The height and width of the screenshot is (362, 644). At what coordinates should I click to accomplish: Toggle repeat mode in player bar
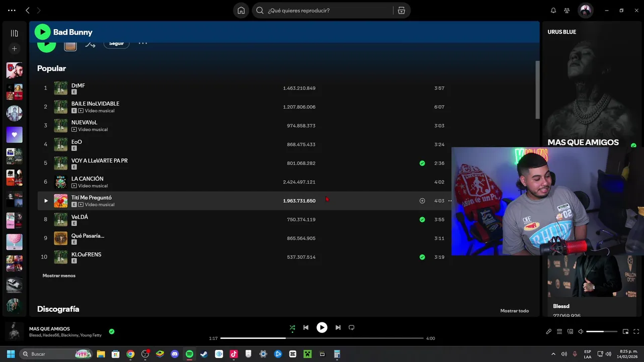pyautogui.click(x=352, y=327)
